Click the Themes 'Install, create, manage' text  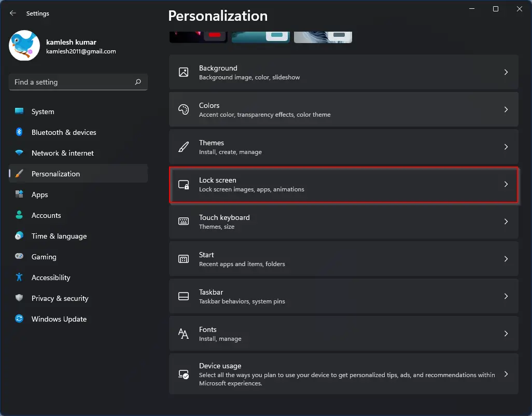230,152
